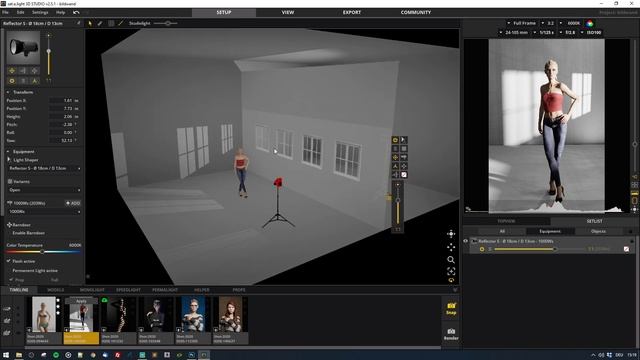Open the f/2.8 aperture dropdown
The width and height of the screenshot is (640, 360).
click(568, 32)
